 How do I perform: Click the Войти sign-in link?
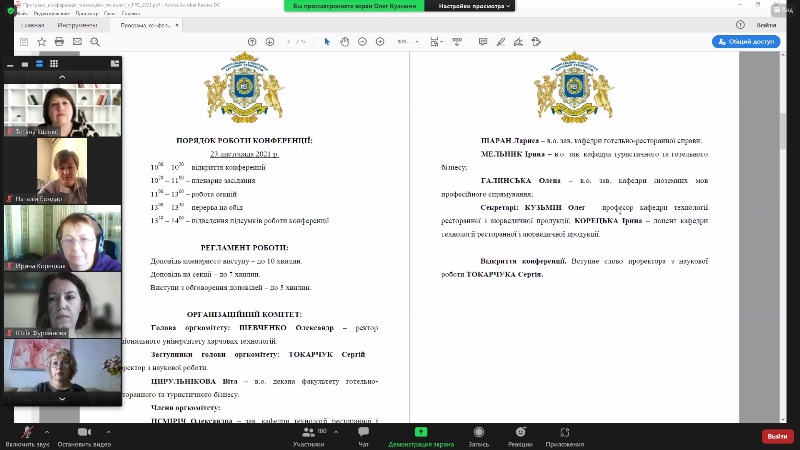766,25
